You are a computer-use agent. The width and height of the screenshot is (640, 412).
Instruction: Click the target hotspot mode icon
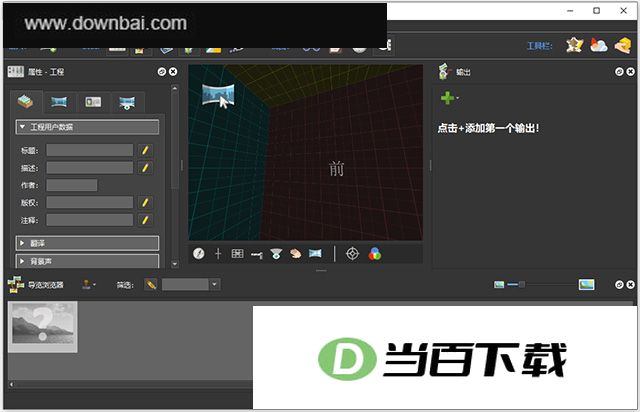[352, 254]
